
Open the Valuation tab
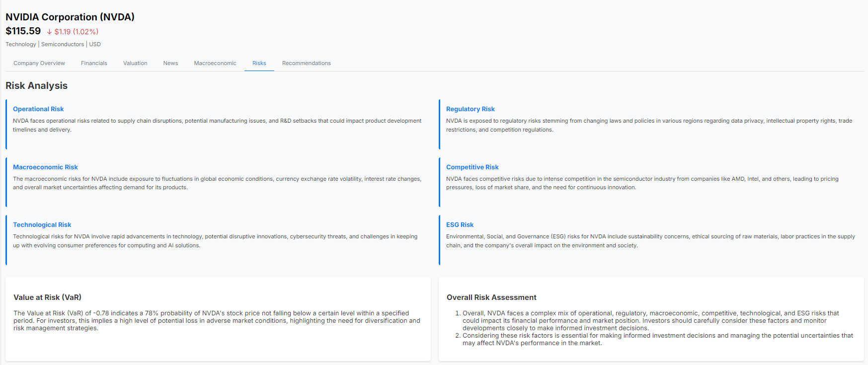pos(135,63)
